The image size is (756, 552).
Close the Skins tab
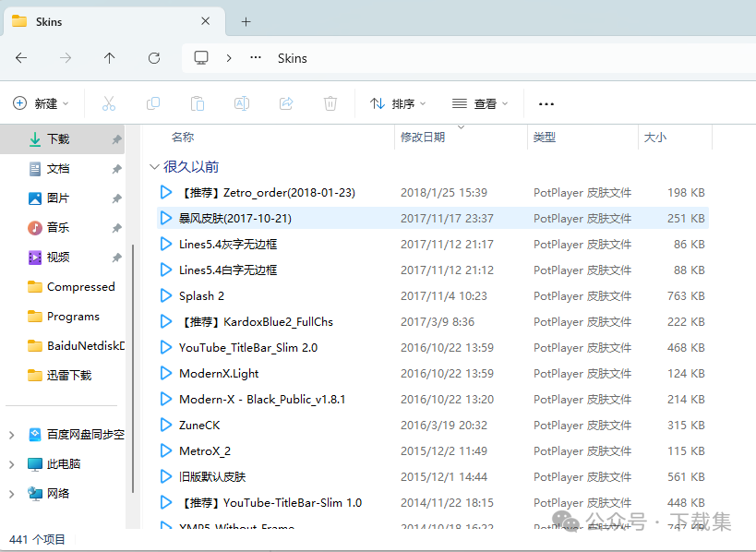coord(206,21)
